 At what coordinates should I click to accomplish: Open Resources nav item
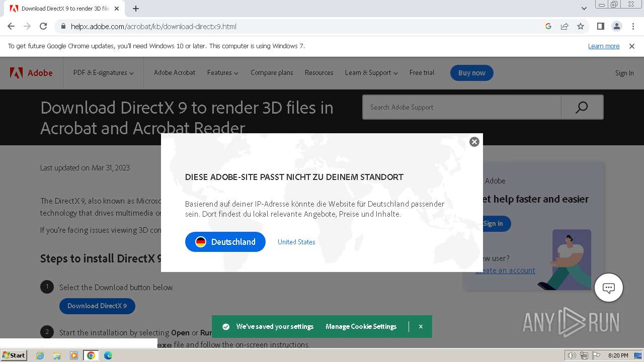click(x=319, y=73)
